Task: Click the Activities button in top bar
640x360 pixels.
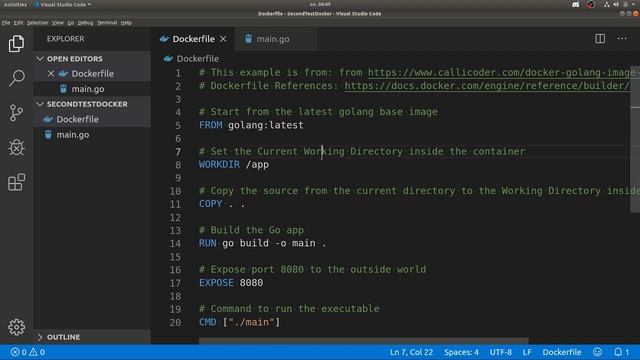Action: (x=15, y=4)
